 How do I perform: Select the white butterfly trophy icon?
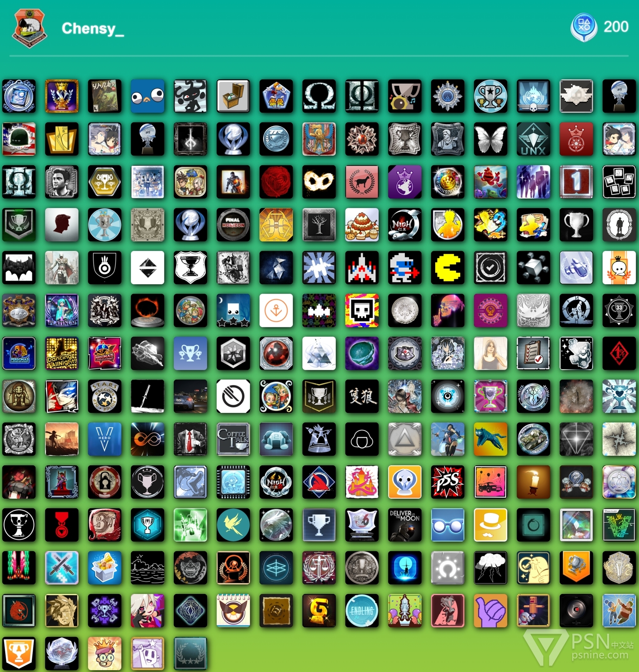tap(490, 139)
